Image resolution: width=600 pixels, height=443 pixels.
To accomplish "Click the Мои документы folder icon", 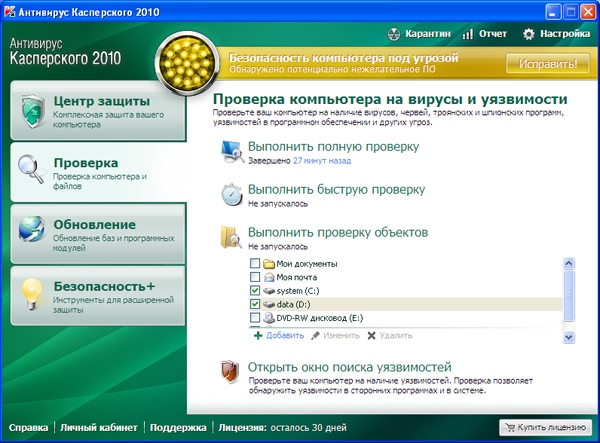I will coord(269,264).
